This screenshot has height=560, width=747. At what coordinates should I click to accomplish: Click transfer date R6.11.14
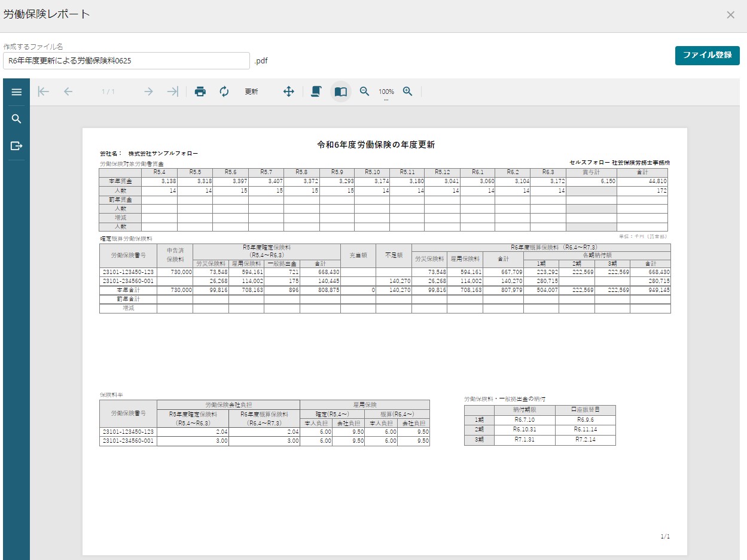[586, 430]
